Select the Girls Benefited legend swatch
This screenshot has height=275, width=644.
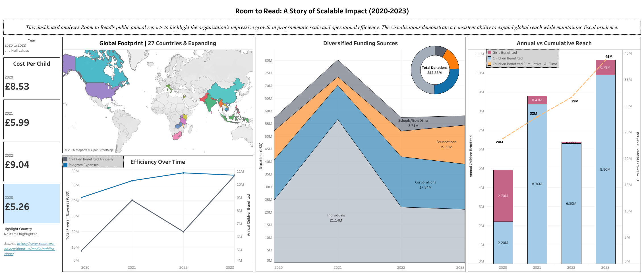490,53
